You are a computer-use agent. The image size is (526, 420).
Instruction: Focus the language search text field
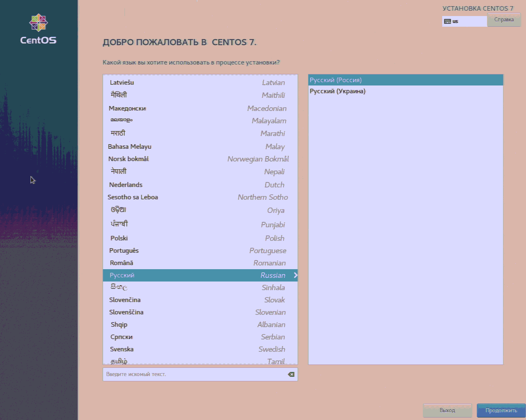tap(200, 374)
